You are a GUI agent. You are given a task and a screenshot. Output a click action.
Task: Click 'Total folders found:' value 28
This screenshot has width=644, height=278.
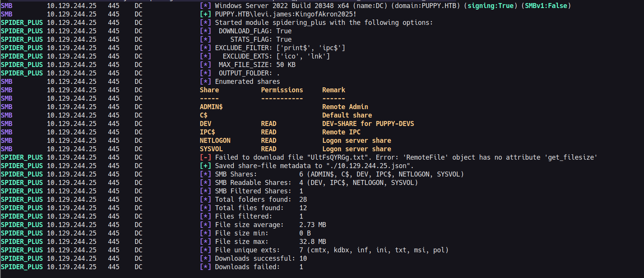point(303,200)
